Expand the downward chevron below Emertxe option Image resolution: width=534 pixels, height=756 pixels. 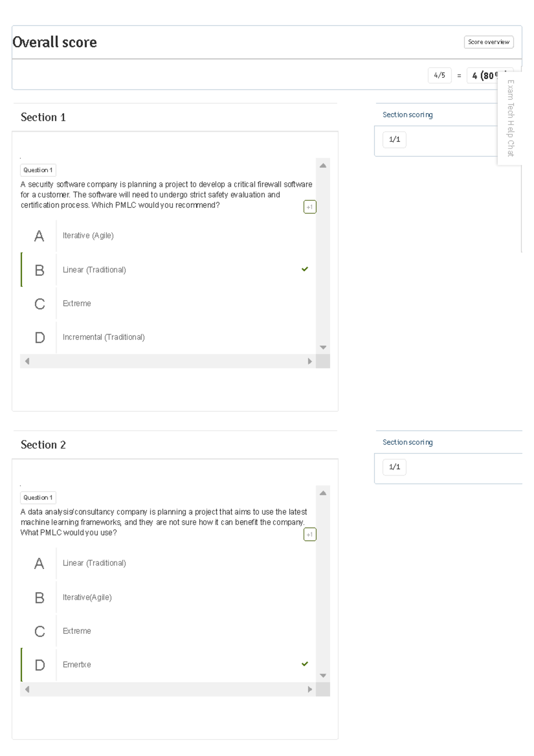coord(324,675)
